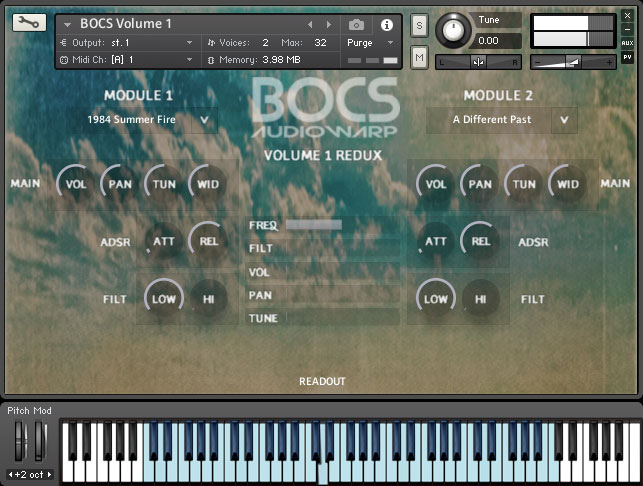
Task: Load the next instrument preset arrow
Action: pos(328,25)
